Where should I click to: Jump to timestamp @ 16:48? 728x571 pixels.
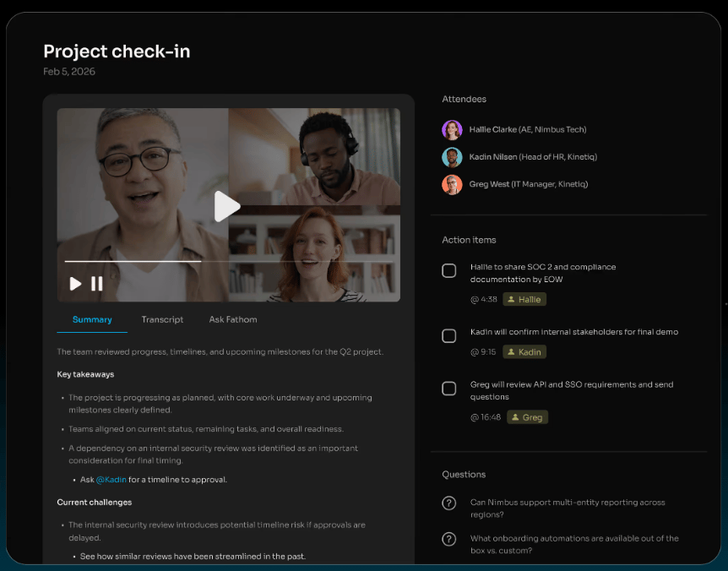(x=486, y=417)
